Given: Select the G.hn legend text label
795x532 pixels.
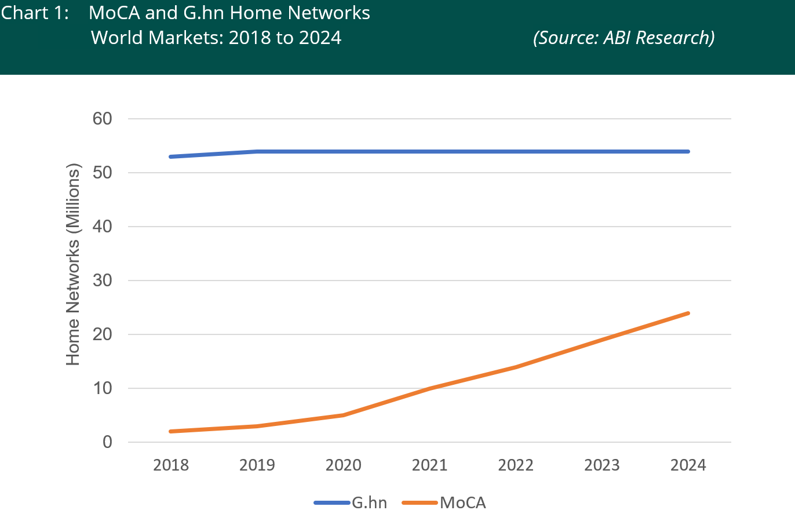Looking at the screenshot, I should click(369, 502).
